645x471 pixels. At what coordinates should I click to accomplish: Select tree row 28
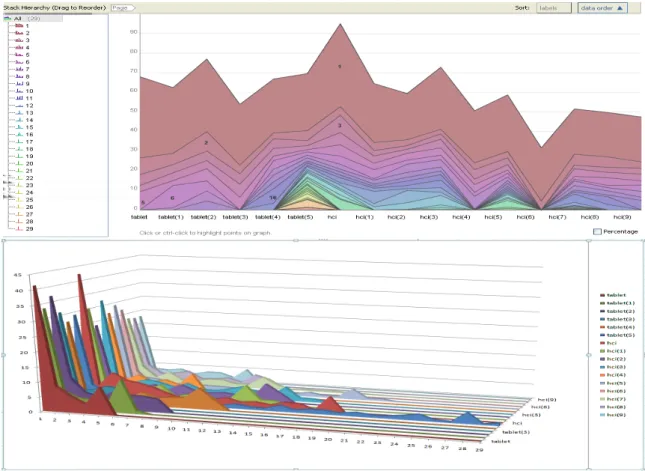tap(24, 221)
